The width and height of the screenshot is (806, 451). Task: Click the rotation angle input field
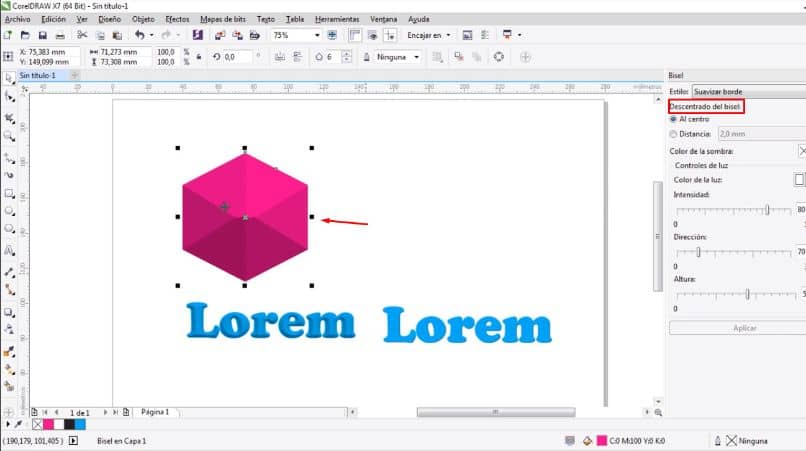[238, 57]
